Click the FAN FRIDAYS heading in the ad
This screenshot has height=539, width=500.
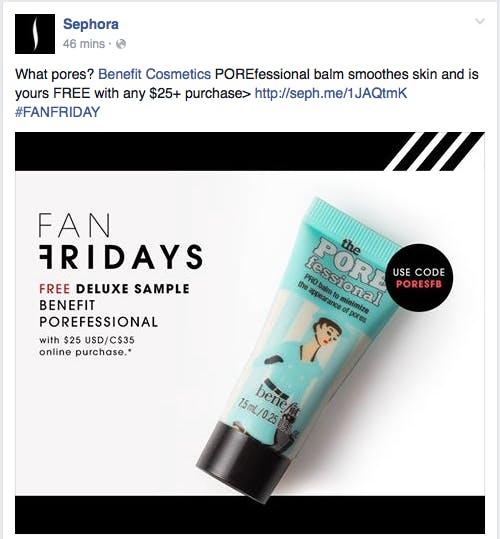click(x=120, y=241)
